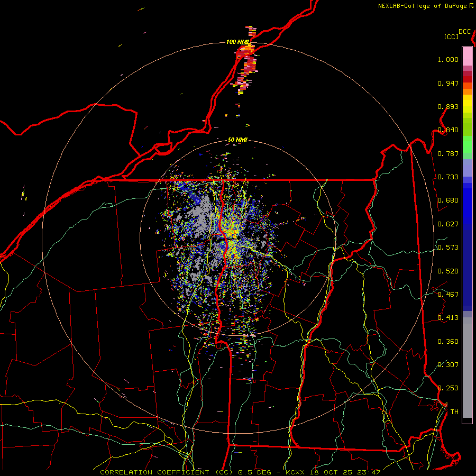Click the 23:47 timestamp in caption

click(369, 472)
